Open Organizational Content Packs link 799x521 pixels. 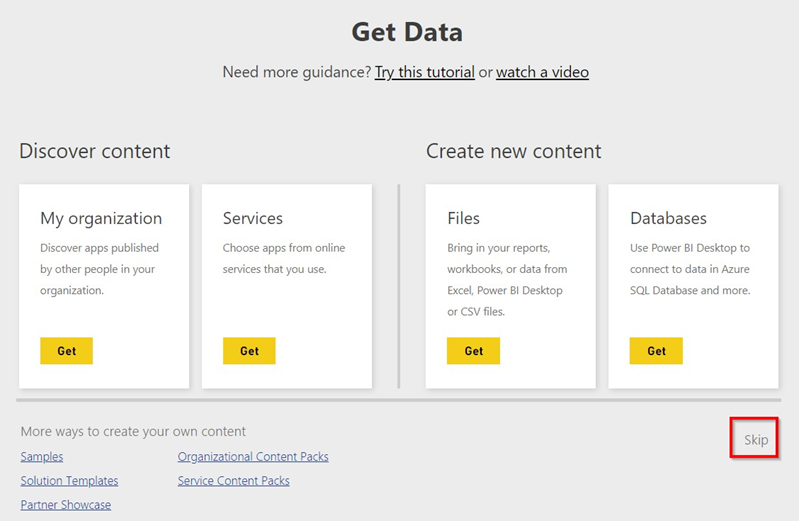point(253,457)
